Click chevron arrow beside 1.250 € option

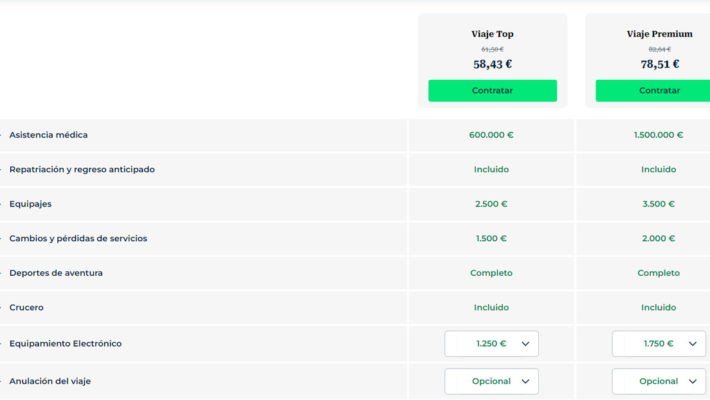(x=525, y=344)
